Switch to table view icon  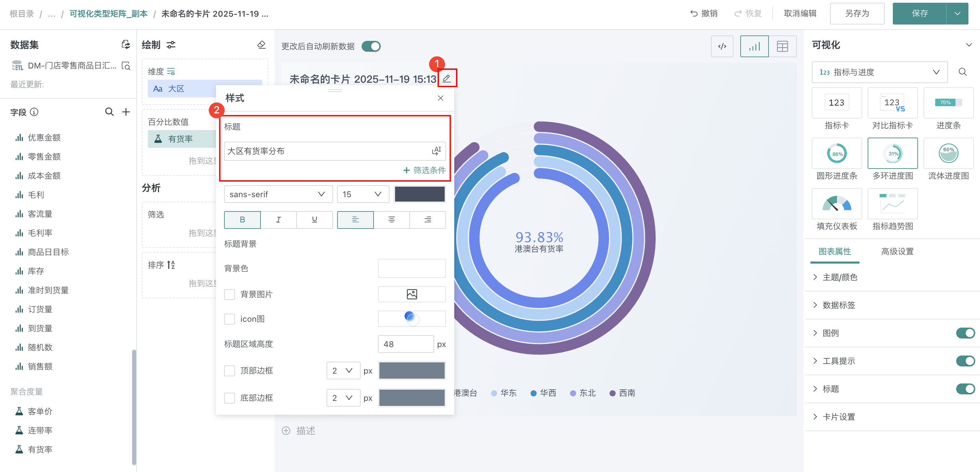(x=782, y=46)
